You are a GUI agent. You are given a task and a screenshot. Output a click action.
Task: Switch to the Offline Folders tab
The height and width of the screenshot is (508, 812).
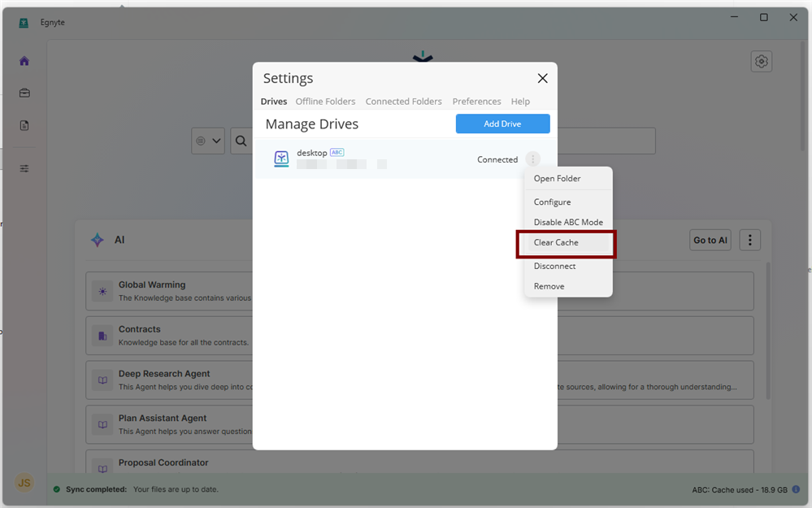pyautogui.click(x=325, y=102)
